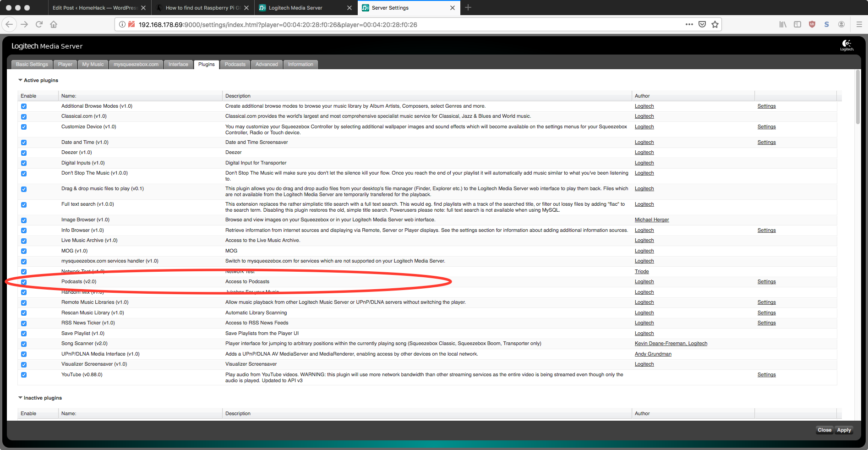Uncheck the Image Browser plugin
Screen dimensions: 868x450
pos(24,220)
